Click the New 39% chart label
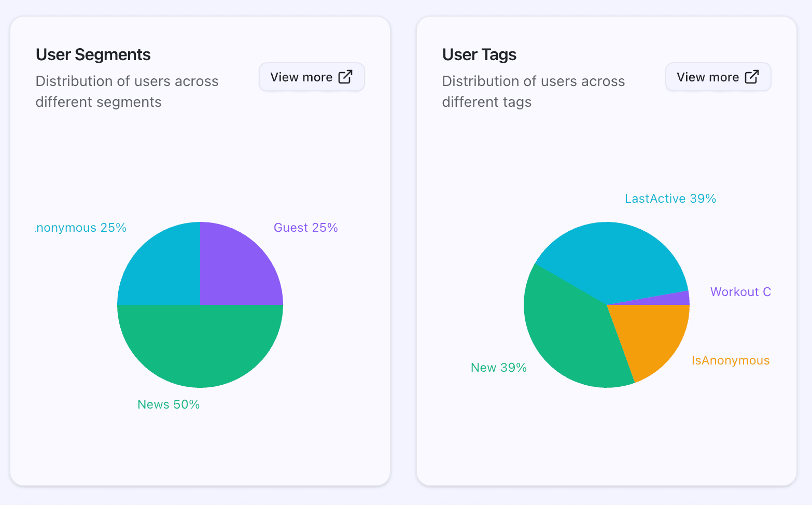 pyautogui.click(x=498, y=368)
